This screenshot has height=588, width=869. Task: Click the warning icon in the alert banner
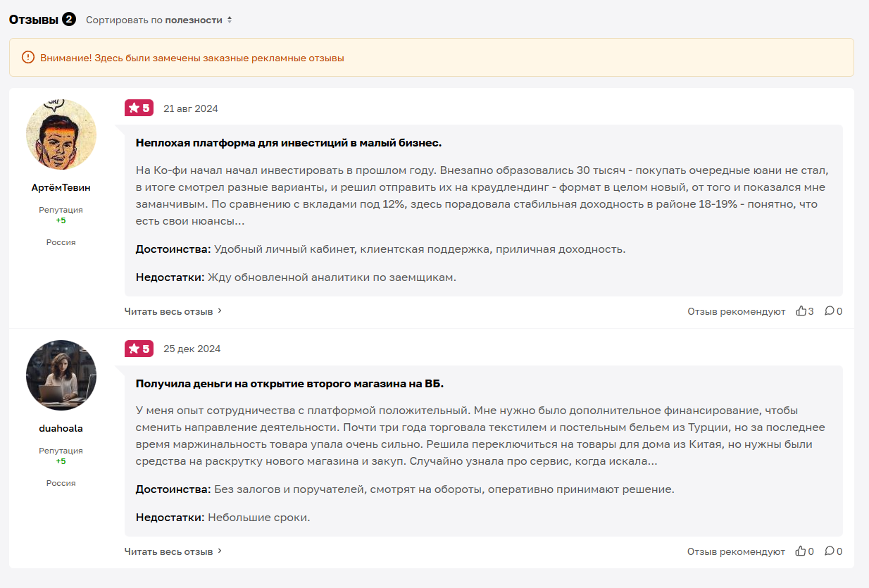click(28, 58)
